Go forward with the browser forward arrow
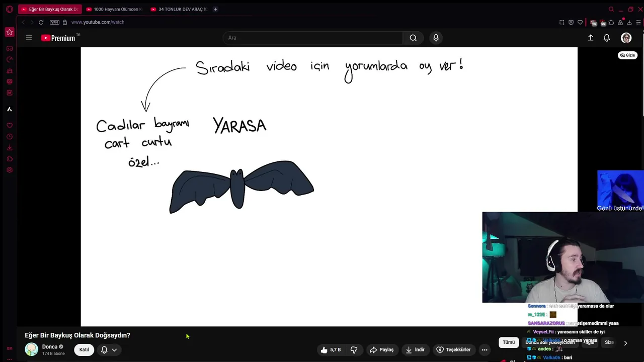 (x=31, y=22)
